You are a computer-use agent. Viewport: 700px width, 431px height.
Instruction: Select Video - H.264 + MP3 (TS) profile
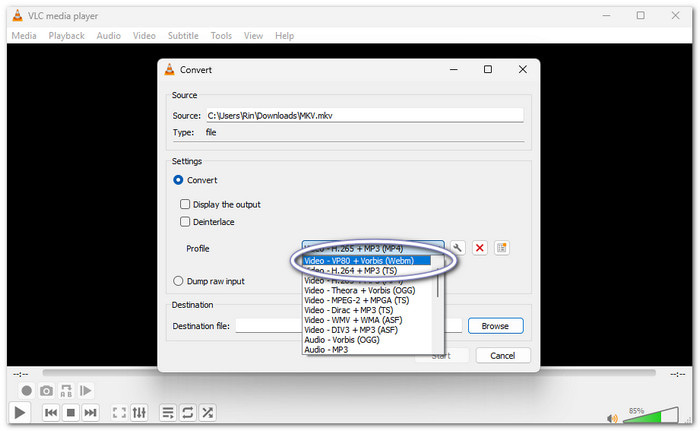tap(367, 271)
